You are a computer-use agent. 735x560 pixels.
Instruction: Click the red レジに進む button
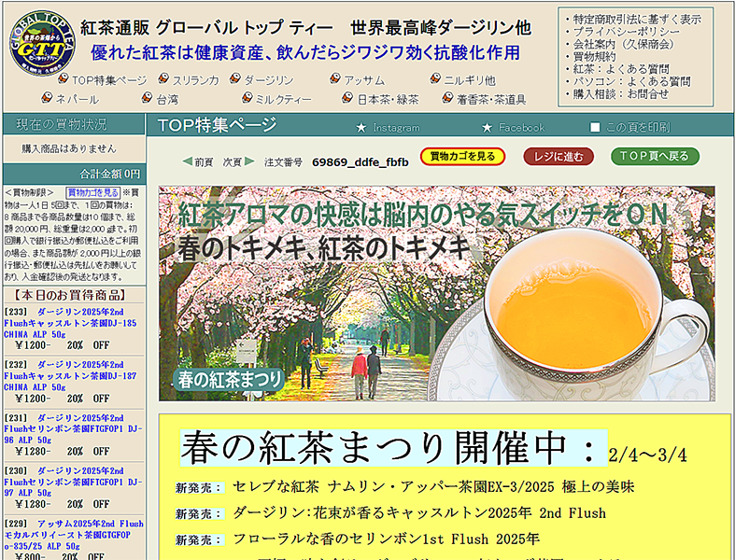click(558, 157)
